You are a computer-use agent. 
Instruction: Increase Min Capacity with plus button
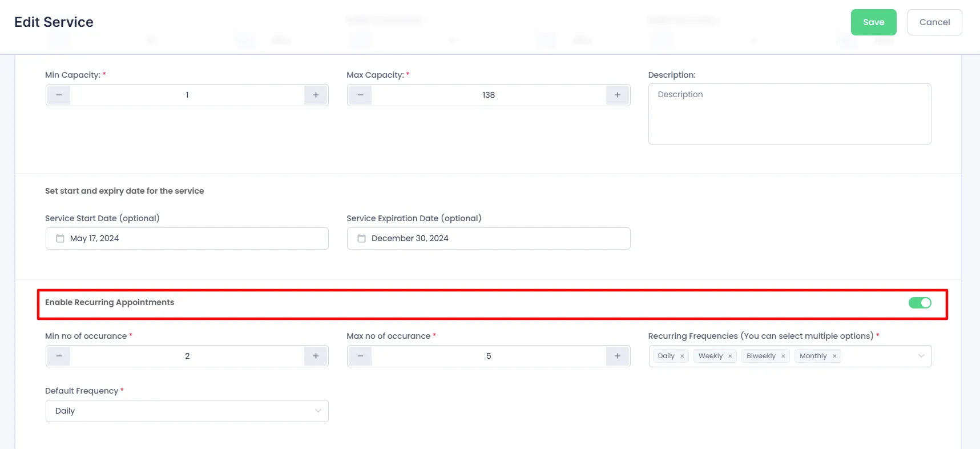316,95
